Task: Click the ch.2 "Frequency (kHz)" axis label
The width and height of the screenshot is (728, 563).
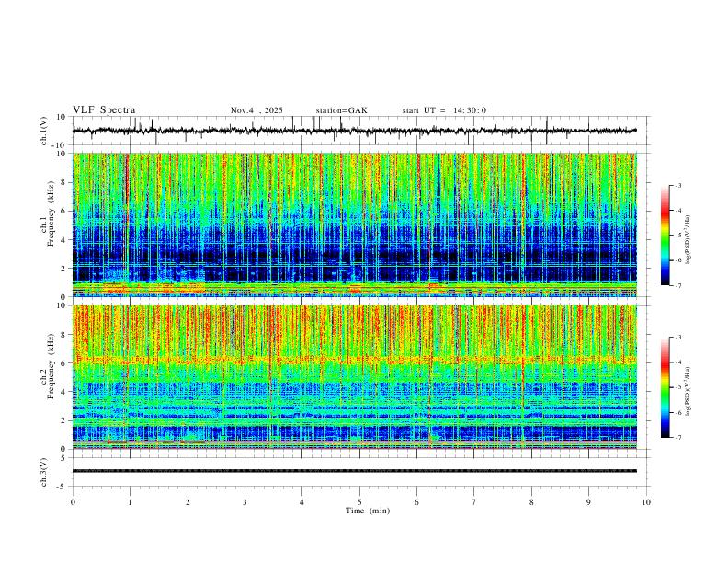Action: pyautogui.click(x=51, y=366)
